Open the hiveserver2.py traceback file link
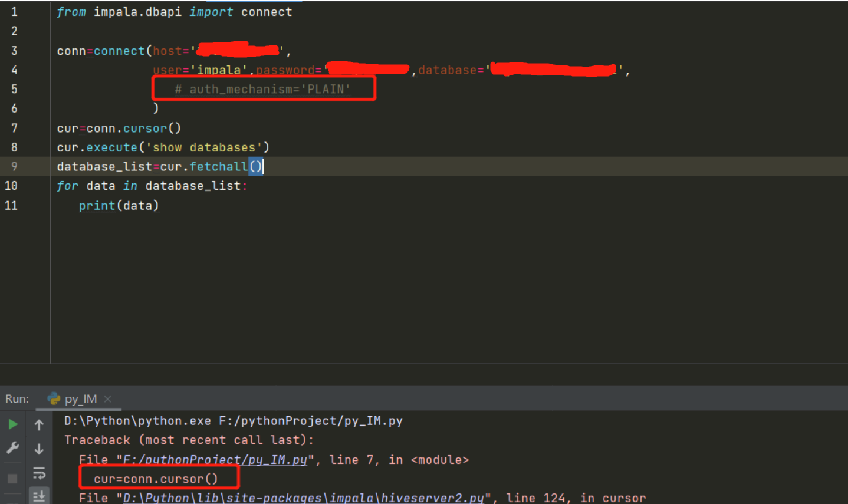The width and height of the screenshot is (848, 504). [303, 498]
